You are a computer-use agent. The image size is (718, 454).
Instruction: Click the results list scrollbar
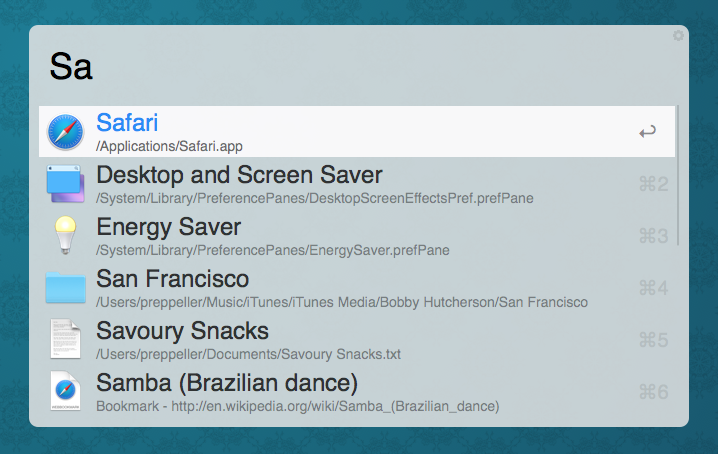click(678, 175)
